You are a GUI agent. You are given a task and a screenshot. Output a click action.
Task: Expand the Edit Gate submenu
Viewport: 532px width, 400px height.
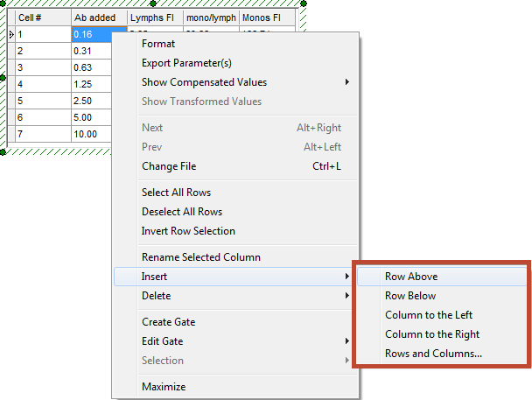tap(162, 341)
